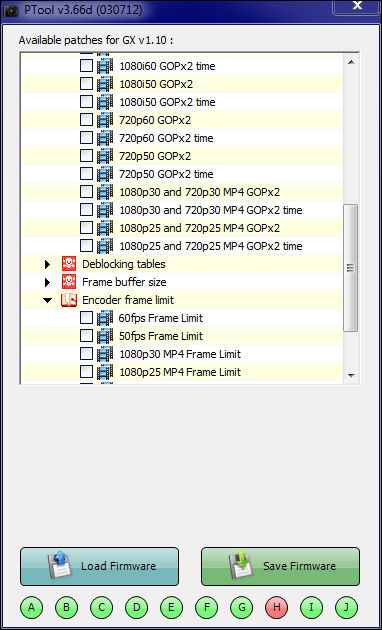382x630 pixels.
Task: Tick 1080i50 GOPx2 time checkbox
Action: pyautogui.click(x=86, y=102)
